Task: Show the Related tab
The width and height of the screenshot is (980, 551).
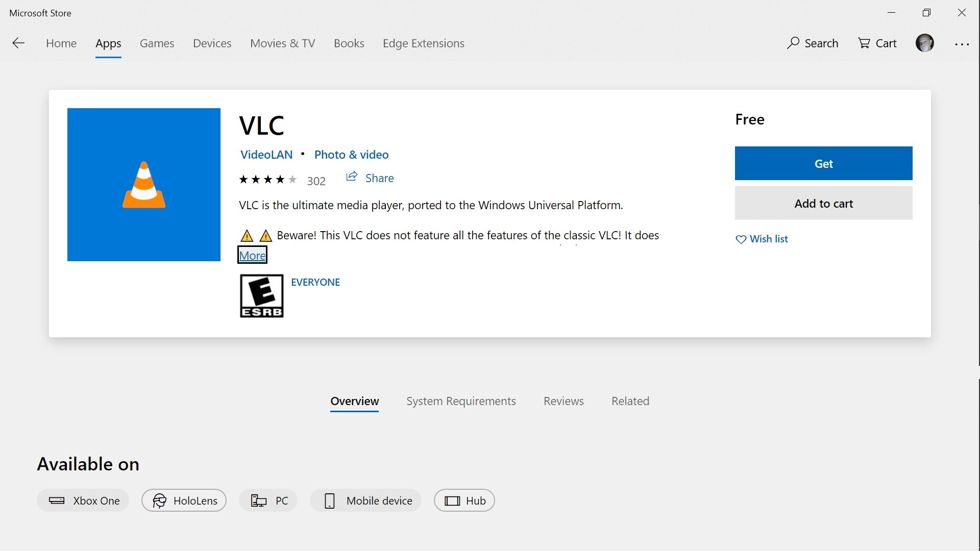Action: point(630,401)
